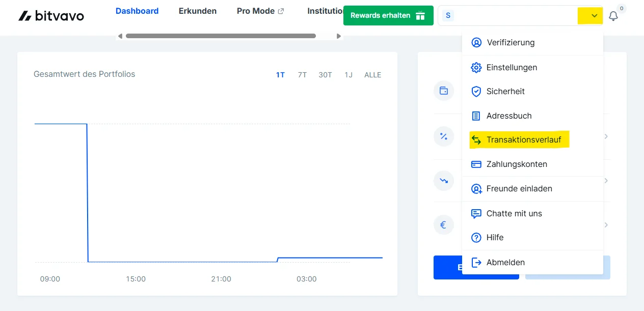Click the Abmelden logout icon
644x311 pixels.
(x=476, y=262)
